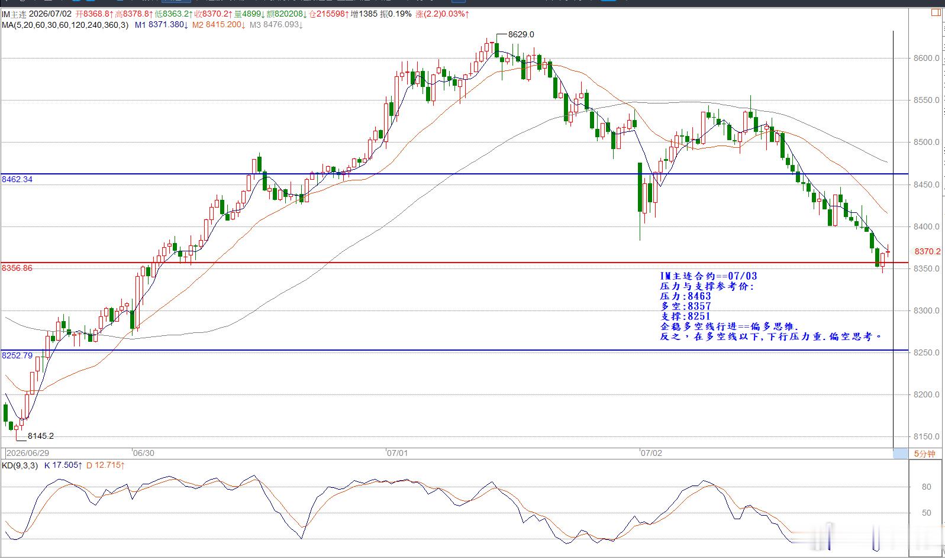Image resolution: width=945 pixels, height=560 pixels.
Task: Select the blue 8462.34 resistance line label
Action: (x=17, y=179)
